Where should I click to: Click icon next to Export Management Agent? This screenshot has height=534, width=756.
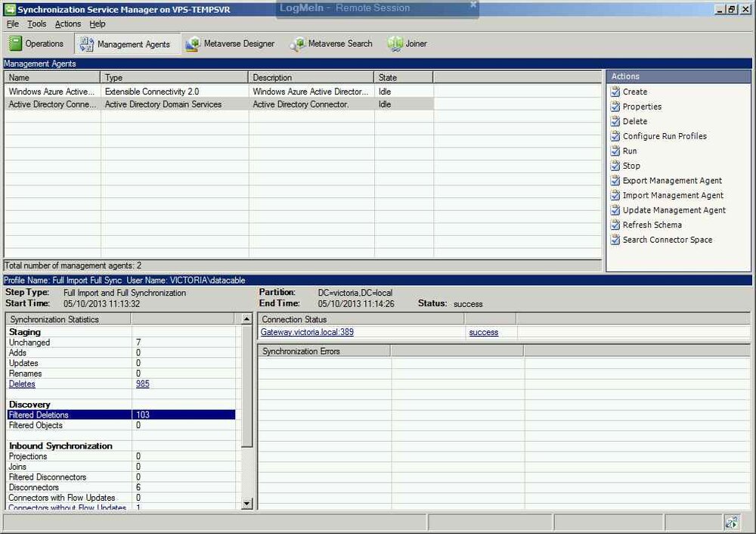[x=615, y=181]
